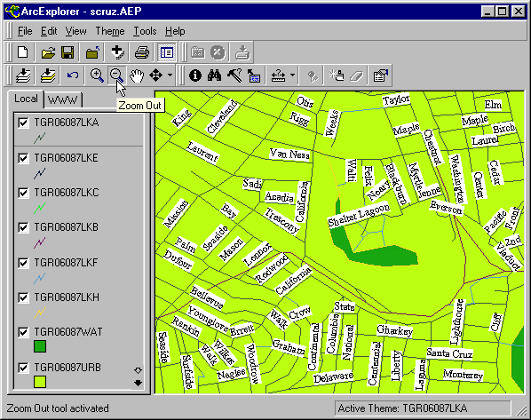Screen dimensions: 531x420
Task: Activate the Pan hand tool
Action: point(137,75)
